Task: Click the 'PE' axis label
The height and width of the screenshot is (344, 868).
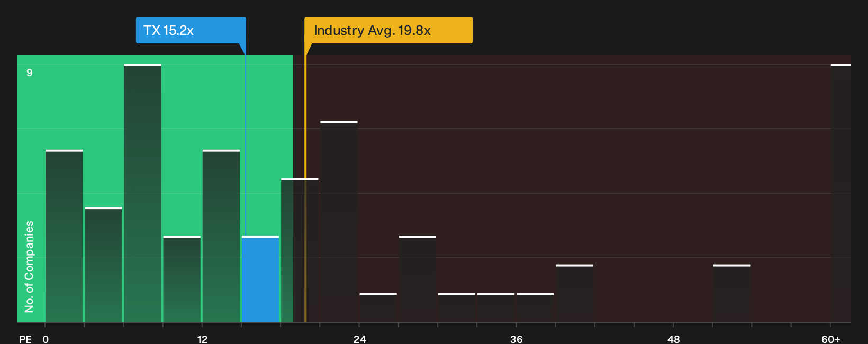Action: [25, 339]
